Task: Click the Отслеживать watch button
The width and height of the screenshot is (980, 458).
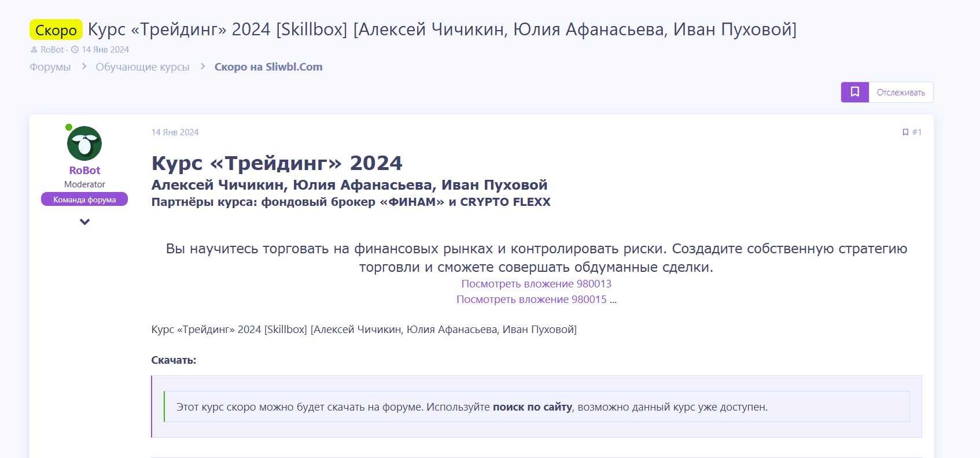Action: pyautogui.click(x=901, y=93)
